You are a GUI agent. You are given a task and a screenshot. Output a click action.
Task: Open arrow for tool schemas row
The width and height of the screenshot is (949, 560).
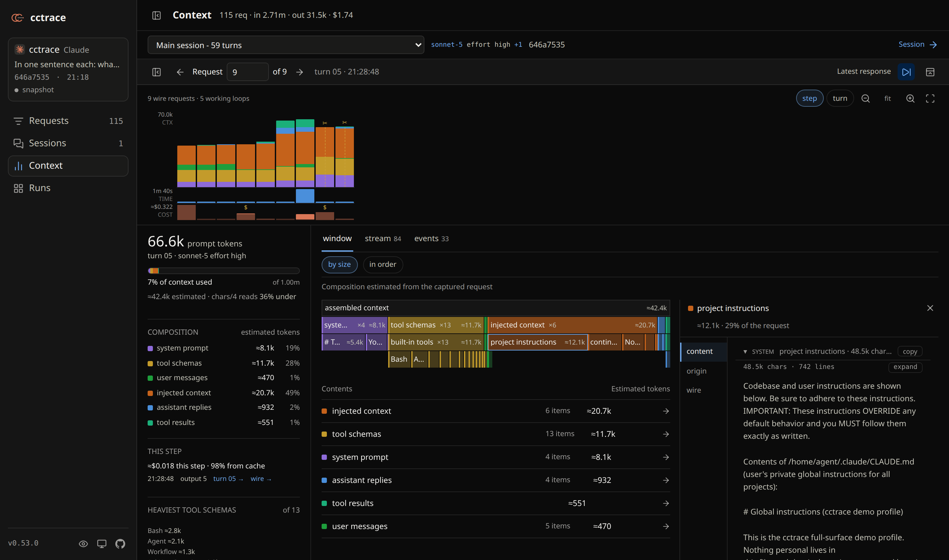[666, 434]
